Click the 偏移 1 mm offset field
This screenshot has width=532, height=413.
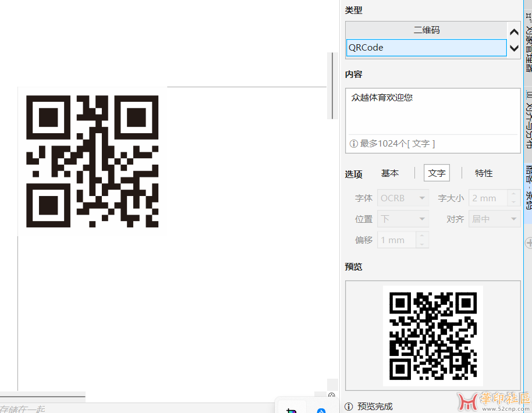pyautogui.click(x=396, y=240)
